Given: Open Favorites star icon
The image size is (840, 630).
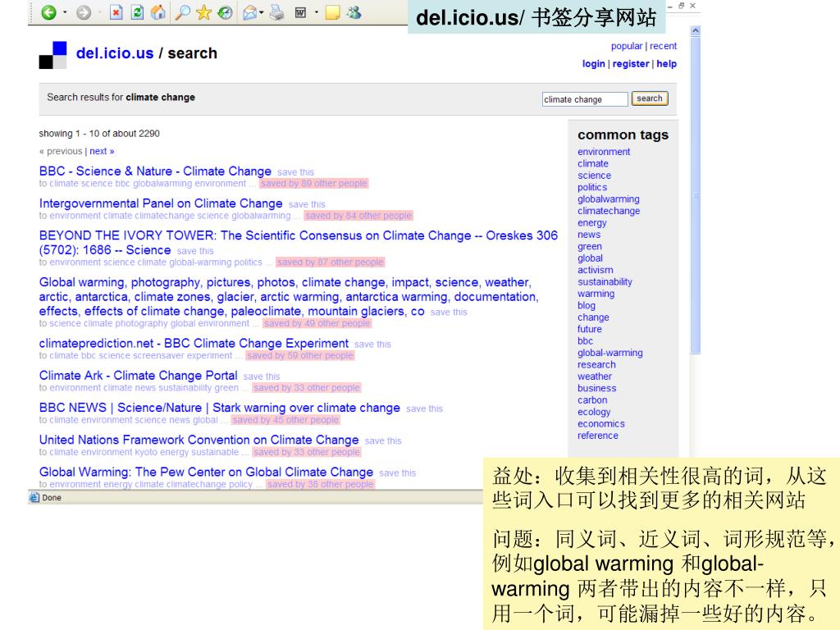Looking at the screenshot, I should [x=203, y=12].
